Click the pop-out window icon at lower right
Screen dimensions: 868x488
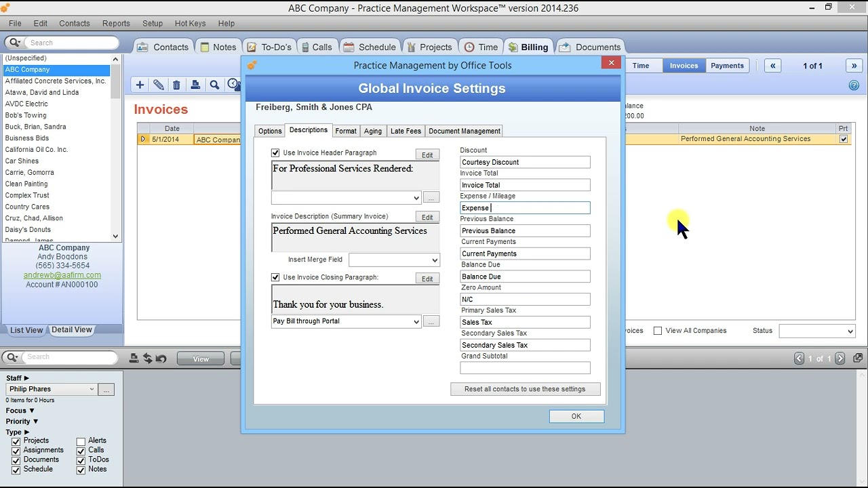pos(858,358)
